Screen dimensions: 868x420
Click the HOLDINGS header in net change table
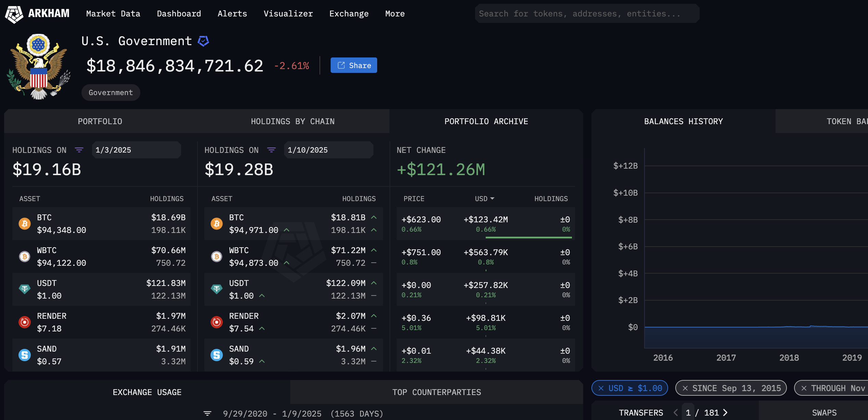pyautogui.click(x=551, y=199)
